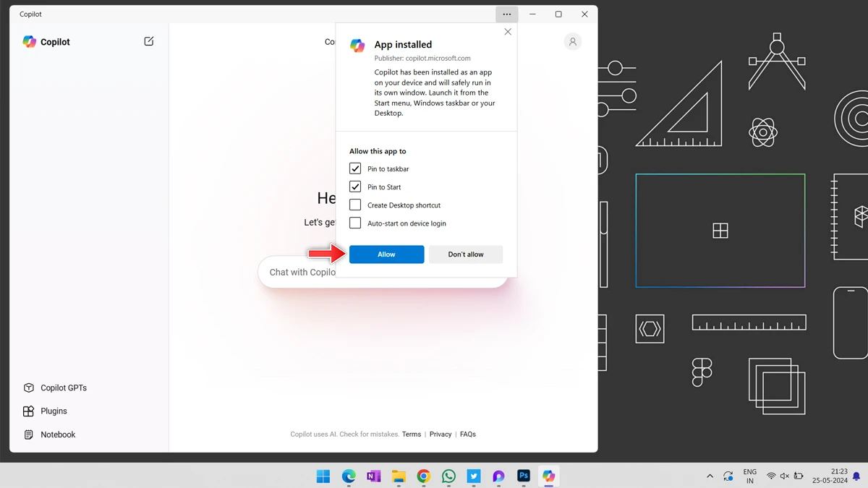Open the Terms link

412,435
